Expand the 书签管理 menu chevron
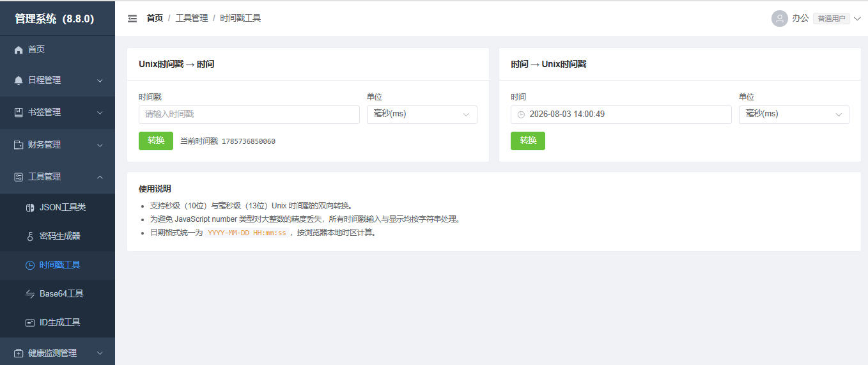Viewport: 868px width, 365px height. pos(100,113)
